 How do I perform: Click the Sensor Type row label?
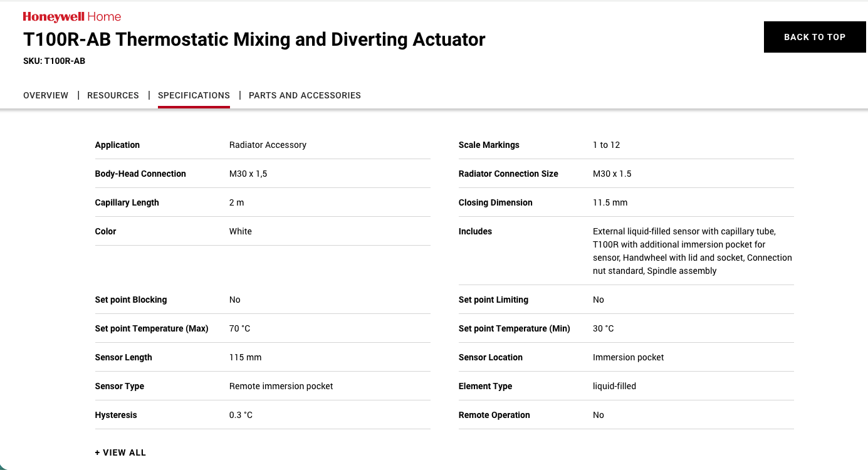(119, 386)
